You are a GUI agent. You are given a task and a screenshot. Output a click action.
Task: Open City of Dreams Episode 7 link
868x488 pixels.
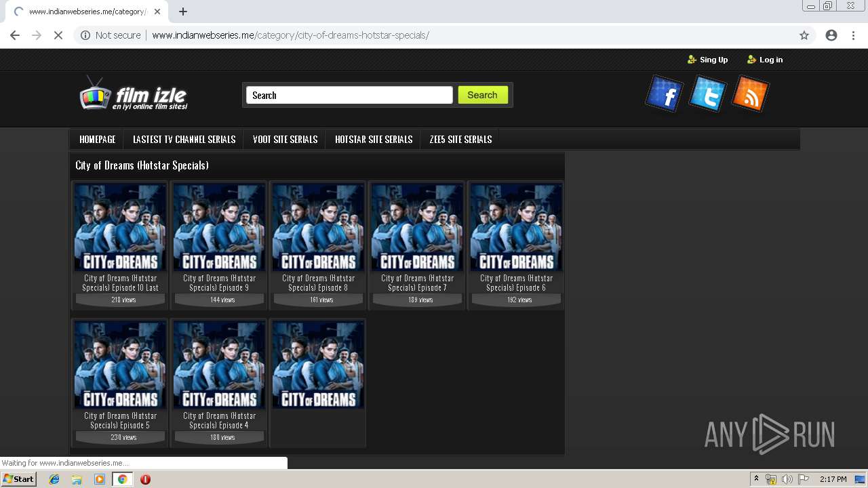[x=417, y=283]
